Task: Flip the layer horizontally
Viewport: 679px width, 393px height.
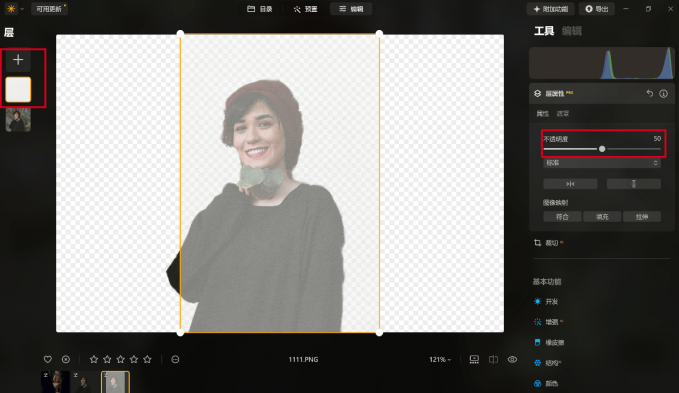Action: tap(570, 184)
